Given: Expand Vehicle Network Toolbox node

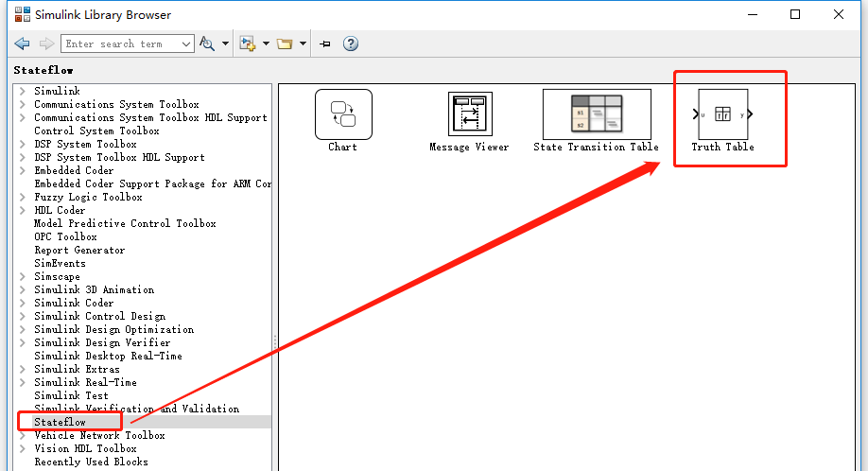Looking at the screenshot, I should point(23,435).
